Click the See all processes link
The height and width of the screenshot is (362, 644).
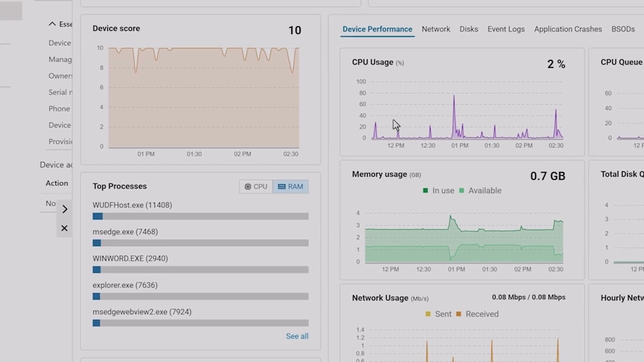[297, 336]
